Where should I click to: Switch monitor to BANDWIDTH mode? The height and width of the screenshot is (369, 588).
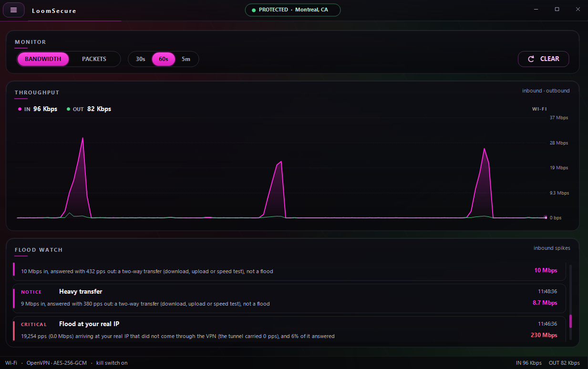click(x=43, y=59)
